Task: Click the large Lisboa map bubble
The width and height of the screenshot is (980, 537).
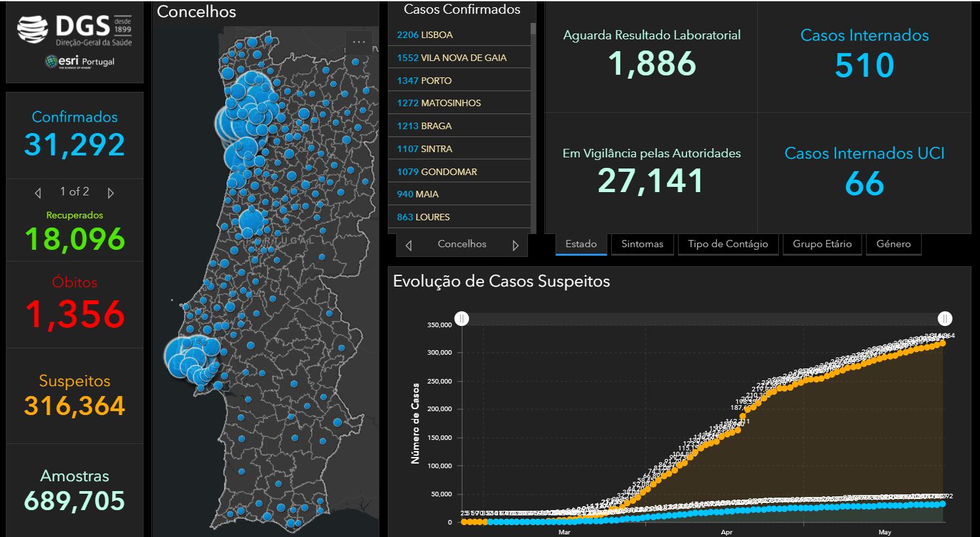Action: 179,356
